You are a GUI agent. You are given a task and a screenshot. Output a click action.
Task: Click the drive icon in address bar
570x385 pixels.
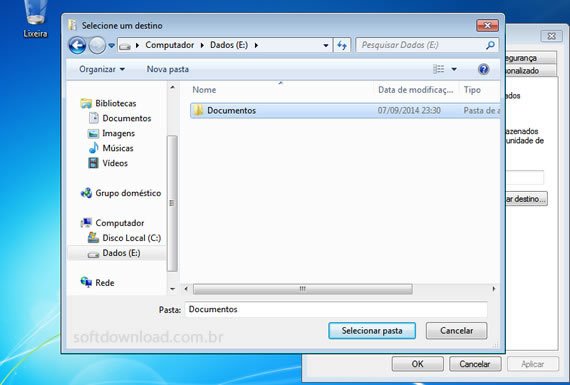125,46
